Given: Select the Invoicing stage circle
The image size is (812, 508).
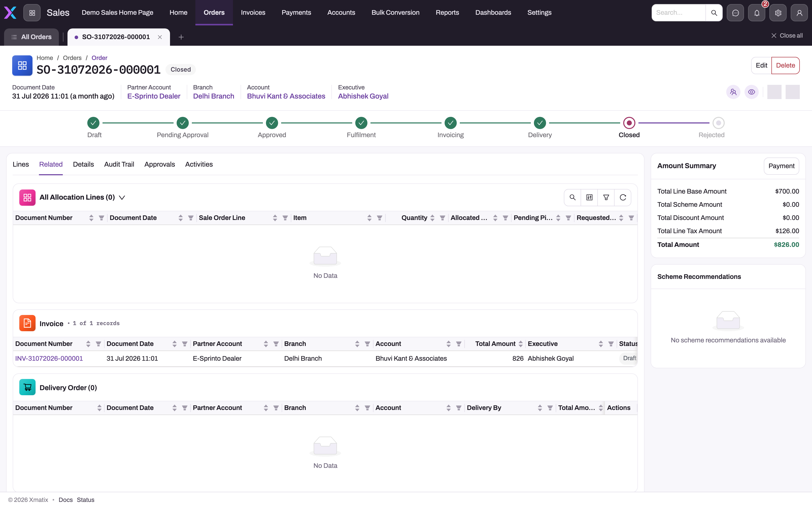Looking at the screenshot, I should [x=451, y=123].
